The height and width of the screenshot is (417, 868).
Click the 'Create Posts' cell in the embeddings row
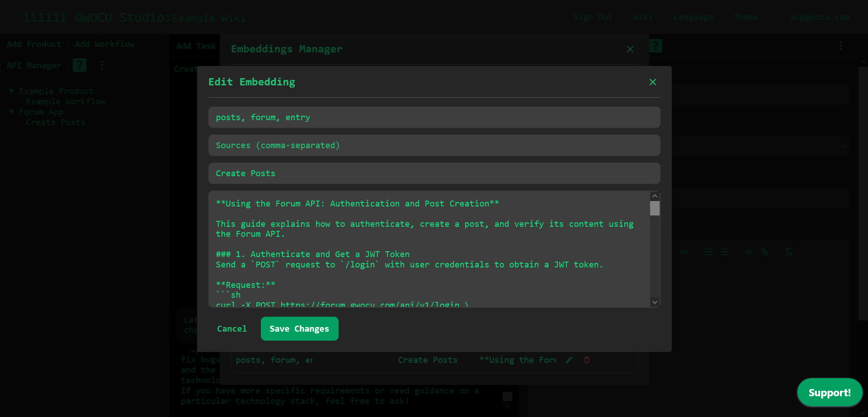click(x=428, y=360)
